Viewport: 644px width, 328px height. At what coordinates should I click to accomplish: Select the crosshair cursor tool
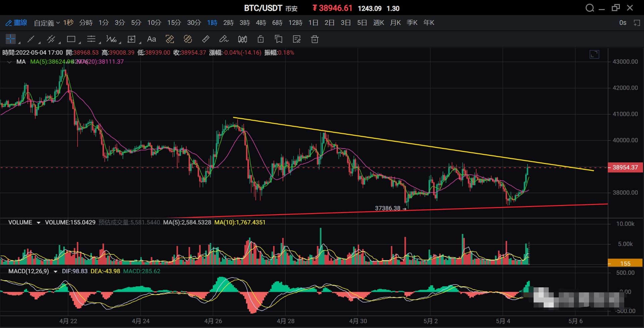click(10, 39)
